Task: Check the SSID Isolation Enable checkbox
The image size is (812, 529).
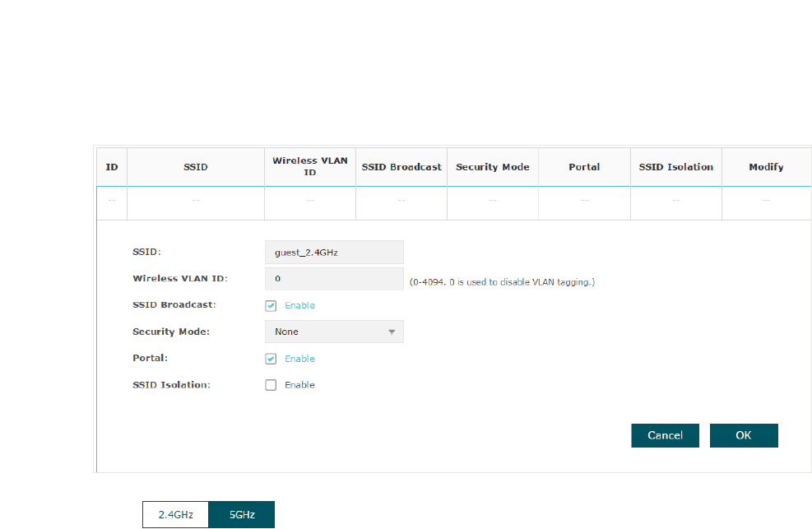Action: coord(271,385)
